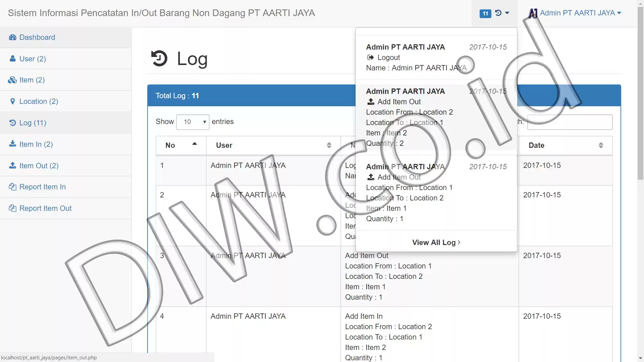Open the Admin PT AARTI JAYA account dropdown
Viewport: 644px width, 362px height.
(x=575, y=13)
